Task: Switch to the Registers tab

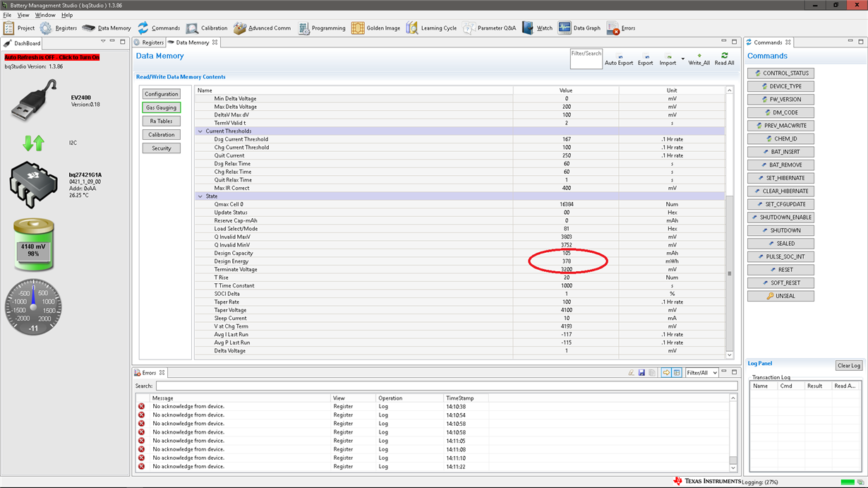Action: [x=149, y=42]
